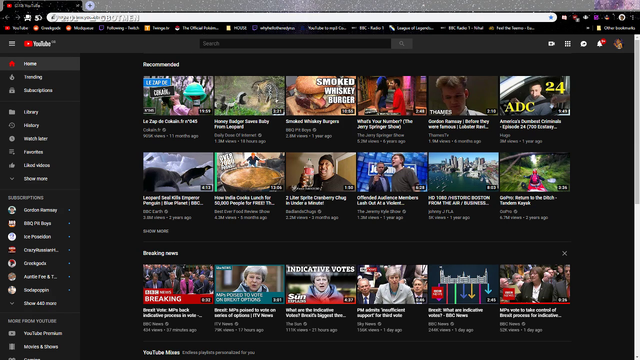Open the hamburger guide menu

pos(12,44)
